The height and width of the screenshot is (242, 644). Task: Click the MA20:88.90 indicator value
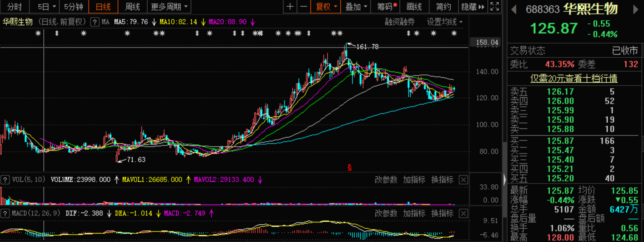click(227, 22)
